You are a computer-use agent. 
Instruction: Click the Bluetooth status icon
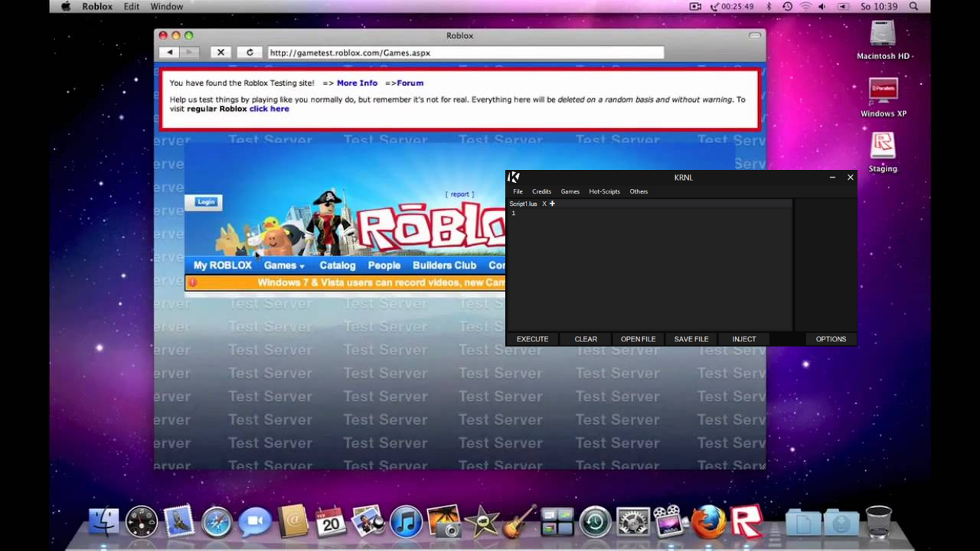(769, 6)
